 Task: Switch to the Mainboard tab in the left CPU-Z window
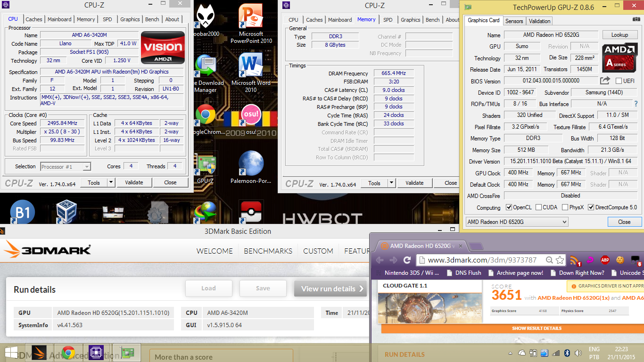pyautogui.click(x=59, y=19)
